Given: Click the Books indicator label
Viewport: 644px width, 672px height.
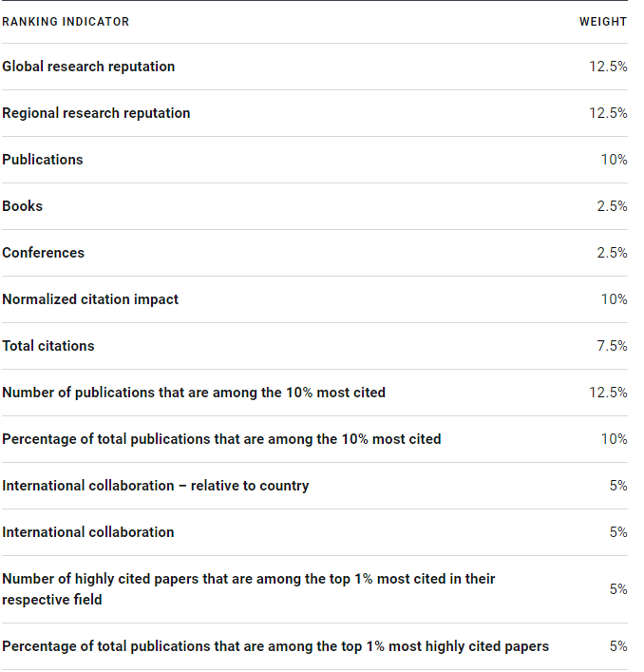Looking at the screenshot, I should tap(22, 206).
